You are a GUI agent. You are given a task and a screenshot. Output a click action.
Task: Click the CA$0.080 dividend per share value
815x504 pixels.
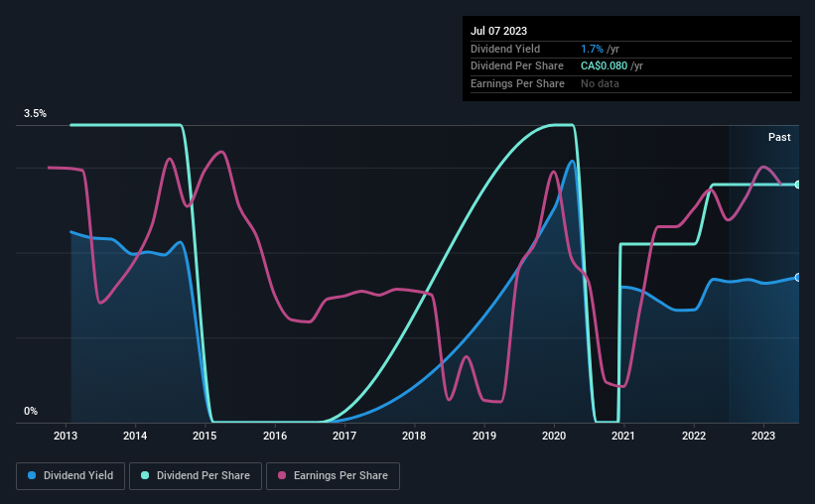point(604,66)
